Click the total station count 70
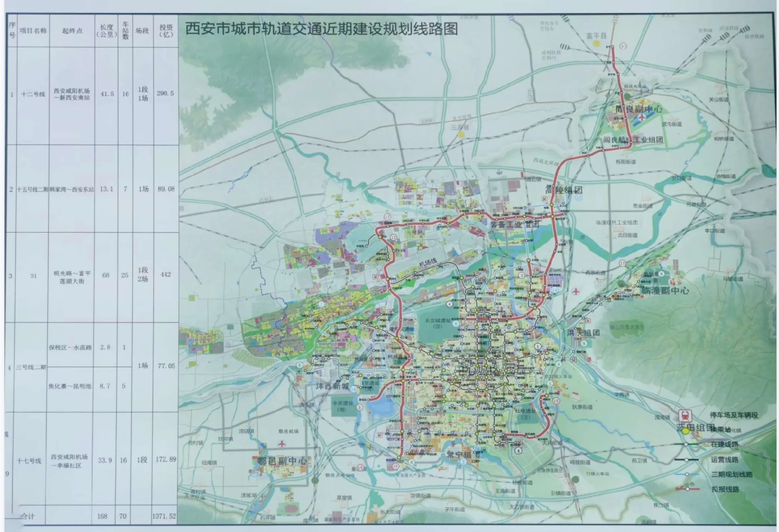Image resolution: width=779 pixels, height=532 pixels. pyautogui.click(x=123, y=517)
